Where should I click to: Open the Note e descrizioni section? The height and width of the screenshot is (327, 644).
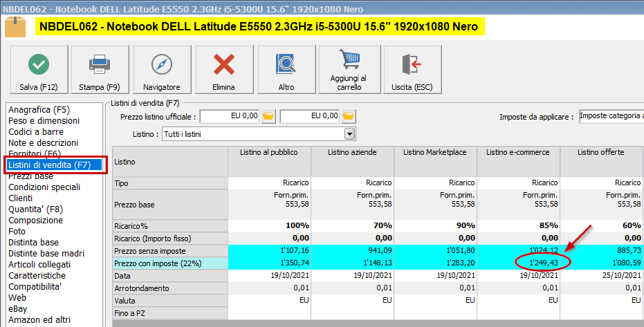43,143
